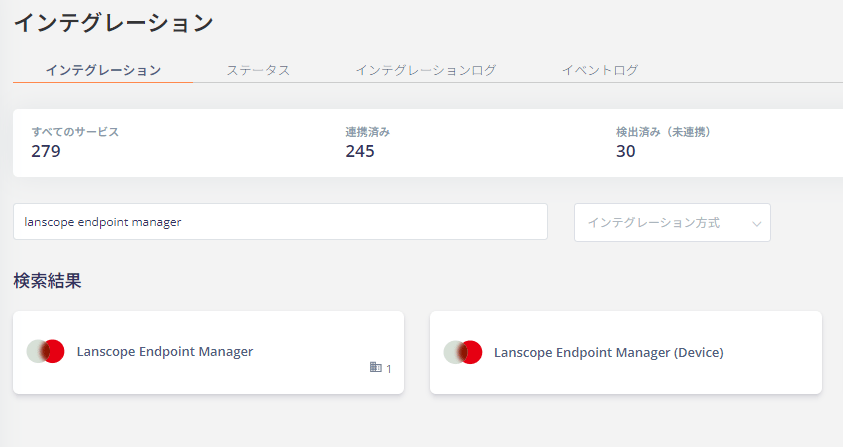Click the Lanscope Endpoint Manager card logo

[46, 351]
